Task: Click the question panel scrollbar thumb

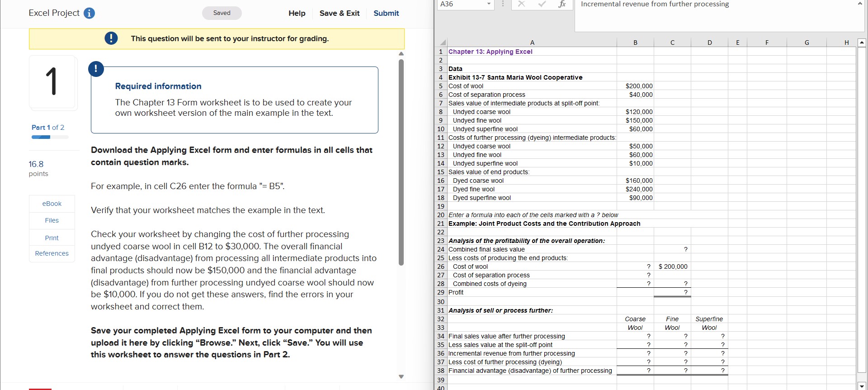Action: [x=401, y=162]
